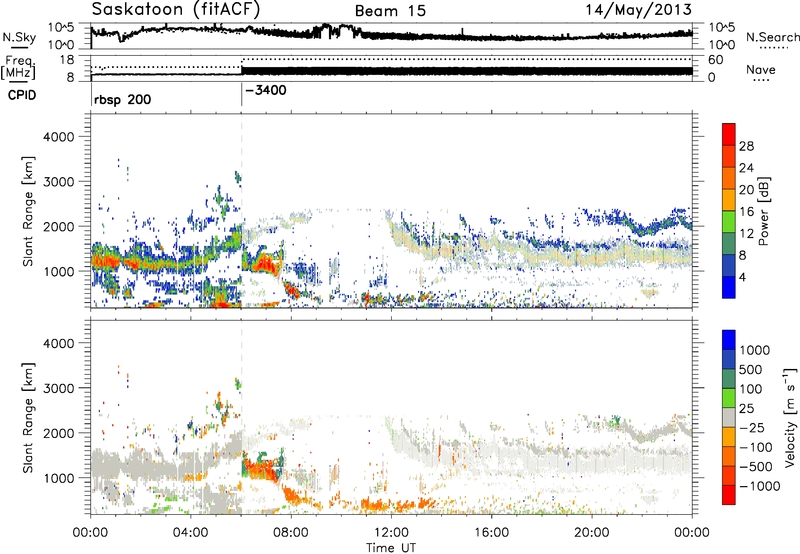Screen dimensions: 800x554
Task: Click the 'Beam 15' label
Action: coord(390,11)
